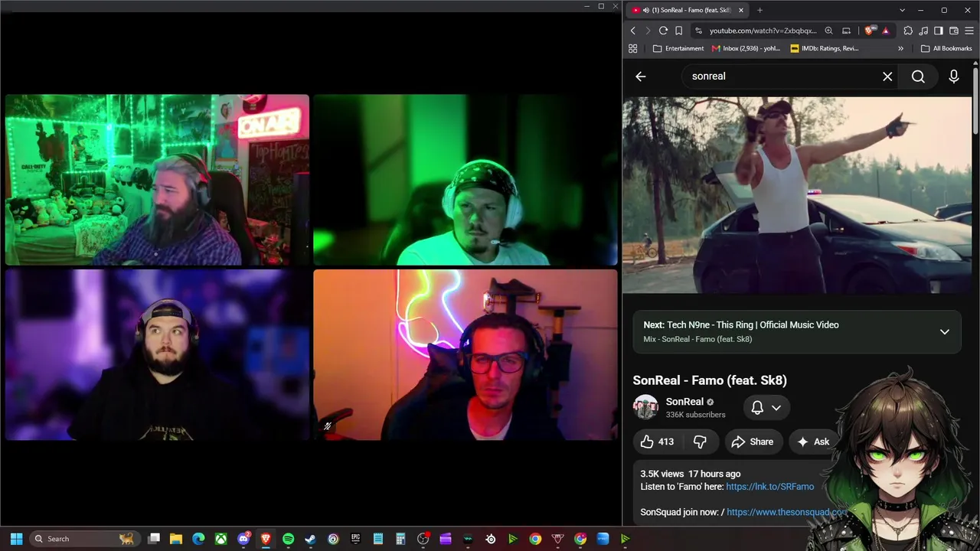Open Epic Games Launcher on the taskbar

click(355, 539)
